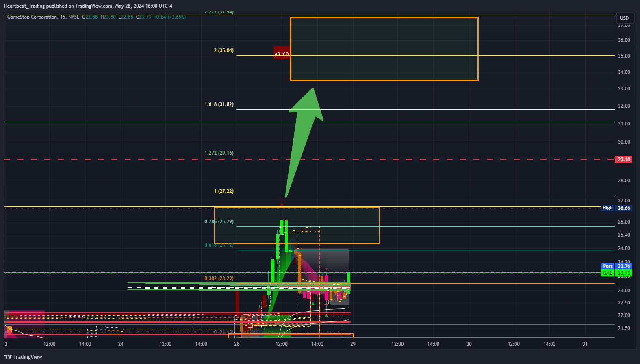Image resolution: width=640 pixels, height=364 pixels.
Task: Click 21.50 on the price axis
Action: click(x=624, y=328)
